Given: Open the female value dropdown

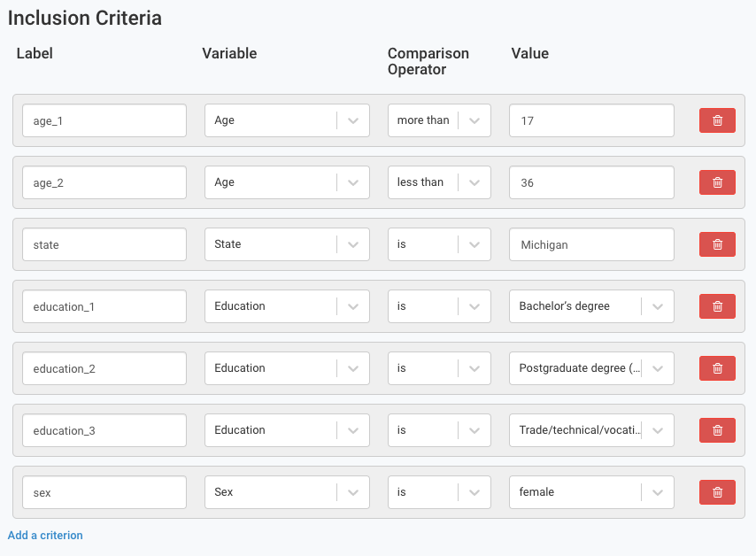Looking at the screenshot, I should [590, 492].
